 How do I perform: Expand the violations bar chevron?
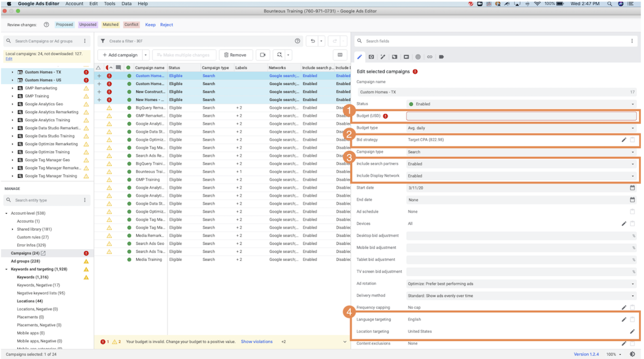[345, 341]
